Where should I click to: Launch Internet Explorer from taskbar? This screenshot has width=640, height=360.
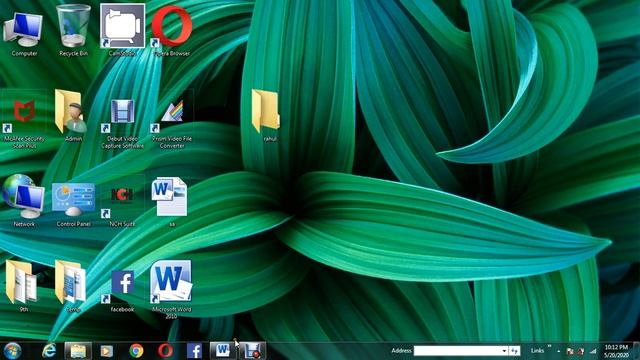point(49,351)
